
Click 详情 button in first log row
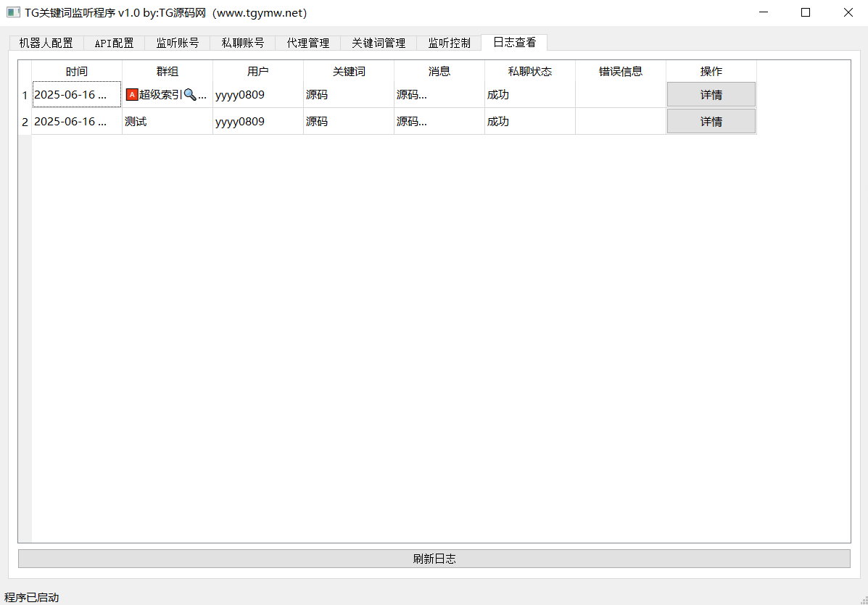tap(711, 95)
